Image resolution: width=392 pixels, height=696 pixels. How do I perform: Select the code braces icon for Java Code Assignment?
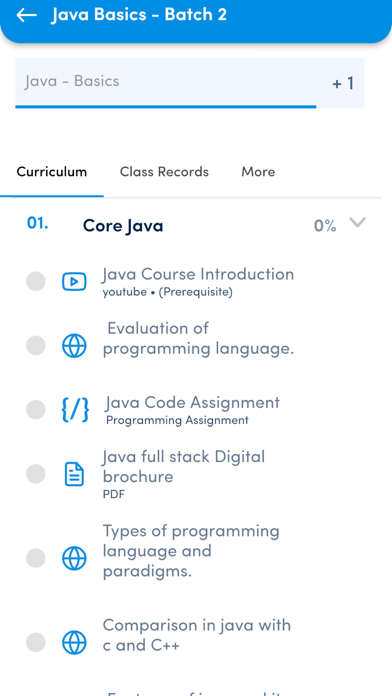(75, 409)
